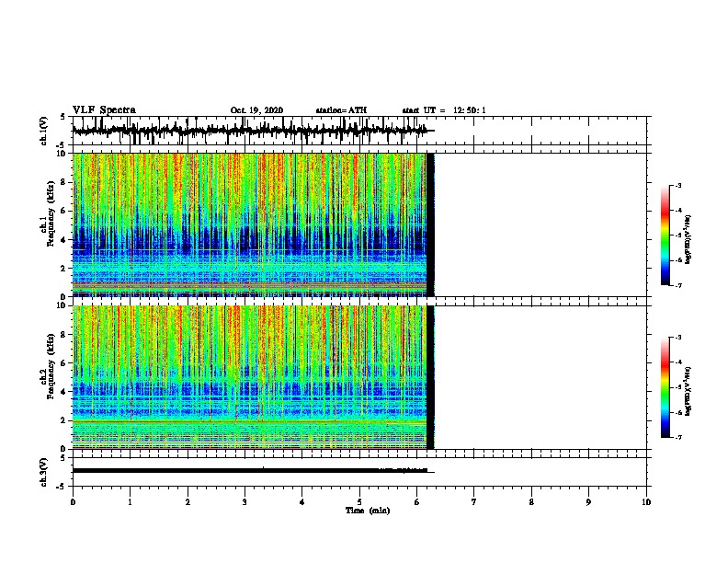The width and height of the screenshot is (728, 563).
Task: Click the 'Time (min)' axis label
Action: point(368,511)
